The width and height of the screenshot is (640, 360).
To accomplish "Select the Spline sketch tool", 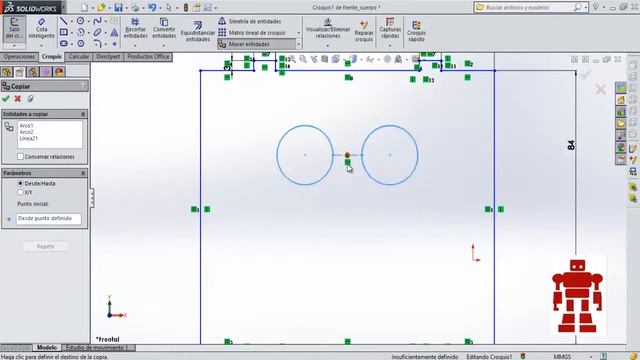I will [x=97, y=21].
